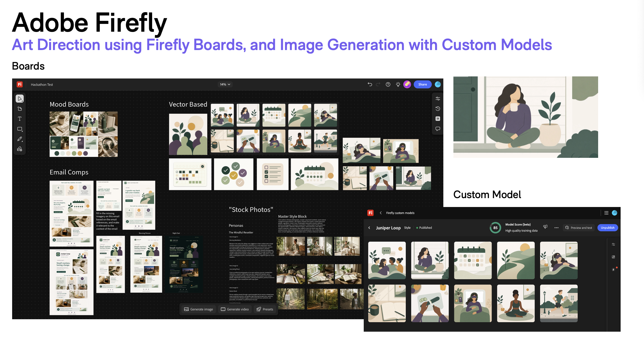This screenshot has height=337, width=644.
Task: Select the dark Night Owl email comp
Action: [184, 264]
